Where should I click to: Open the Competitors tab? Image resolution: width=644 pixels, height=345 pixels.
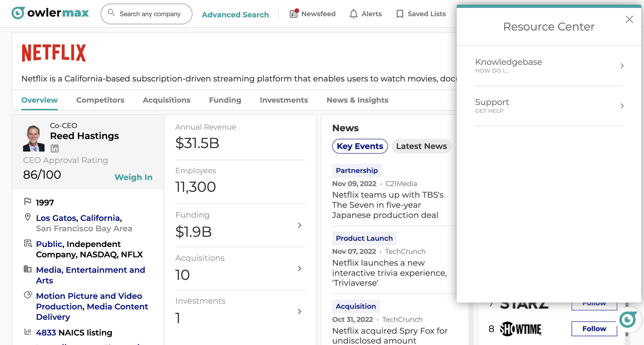pyautogui.click(x=100, y=100)
